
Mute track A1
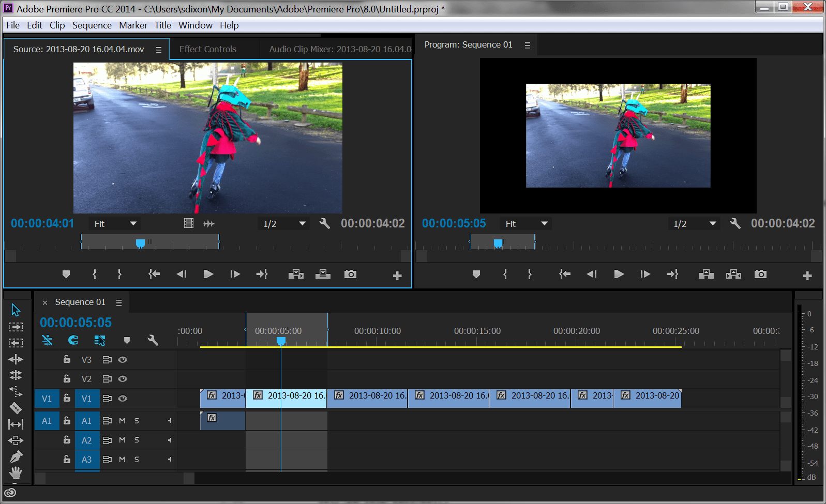(123, 421)
